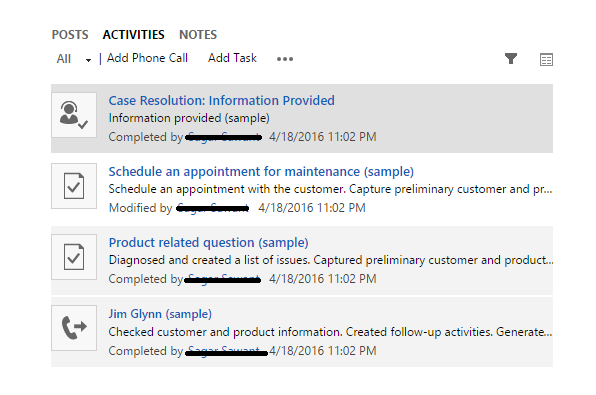Click Add Phone Call

tap(147, 58)
